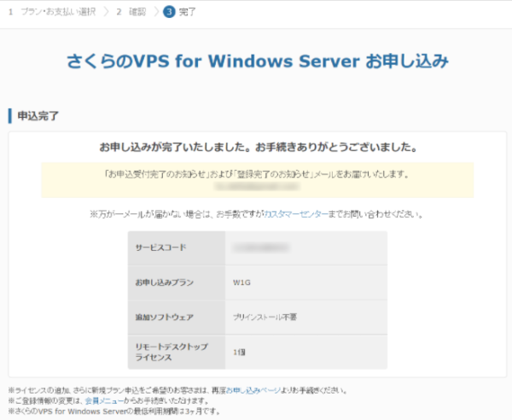Click the 申込完了 section heading
Screen dimensions: 512x420
tap(38, 115)
